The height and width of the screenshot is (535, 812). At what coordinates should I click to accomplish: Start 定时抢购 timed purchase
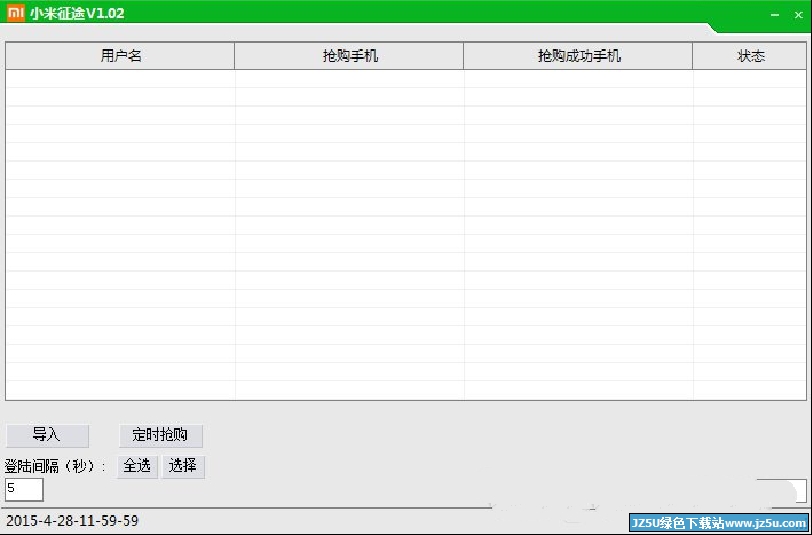(x=161, y=436)
